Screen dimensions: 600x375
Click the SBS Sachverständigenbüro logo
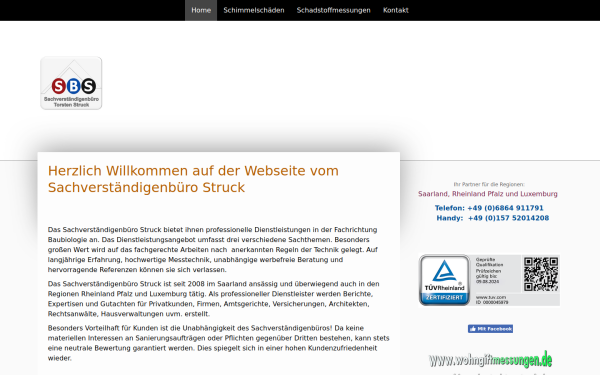pyautogui.click(x=71, y=83)
